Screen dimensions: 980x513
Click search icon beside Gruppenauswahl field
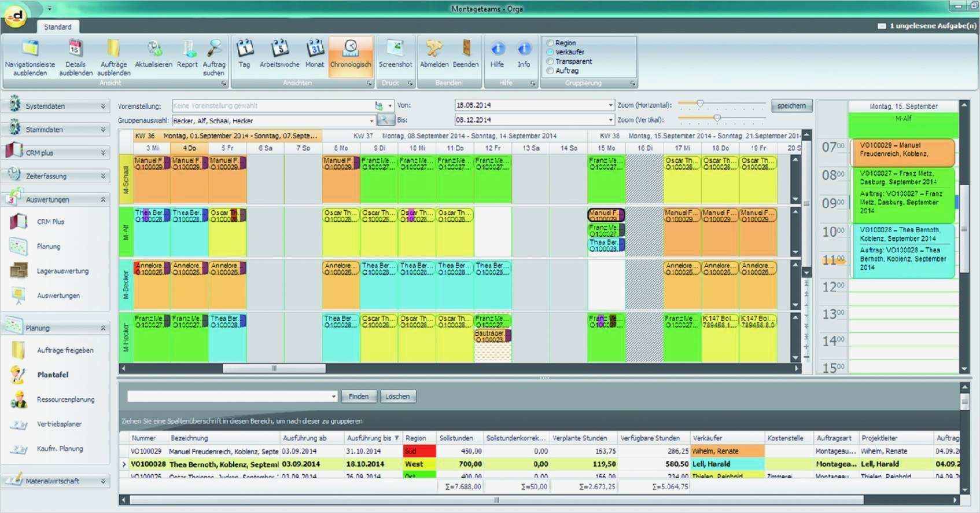click(x=385, y=120)
